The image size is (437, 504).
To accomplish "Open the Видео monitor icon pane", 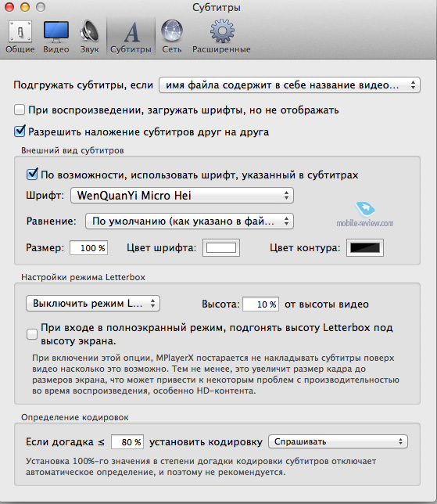I will point(56,37).
